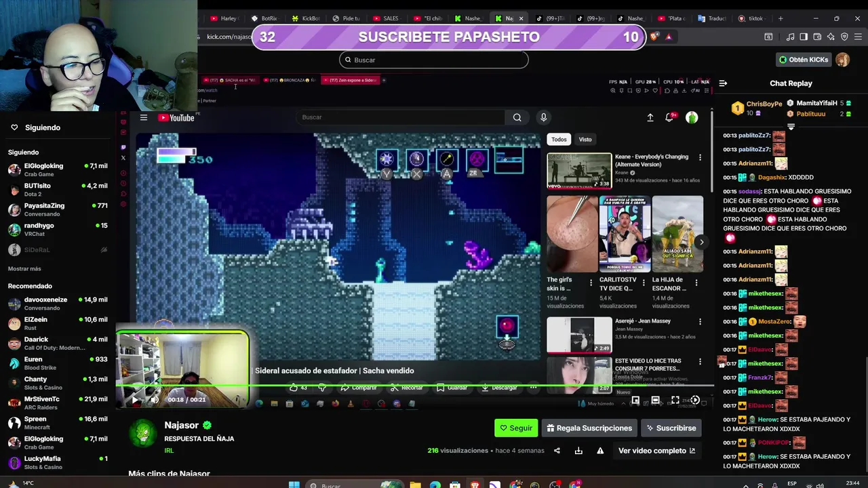Toggle the YouTube Guardar save button

point(452,388)
